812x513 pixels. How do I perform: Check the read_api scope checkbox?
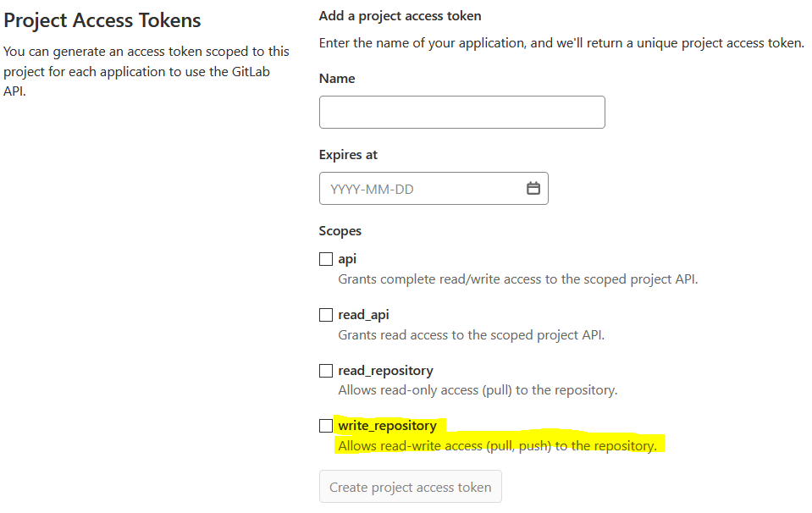[326, 315]
